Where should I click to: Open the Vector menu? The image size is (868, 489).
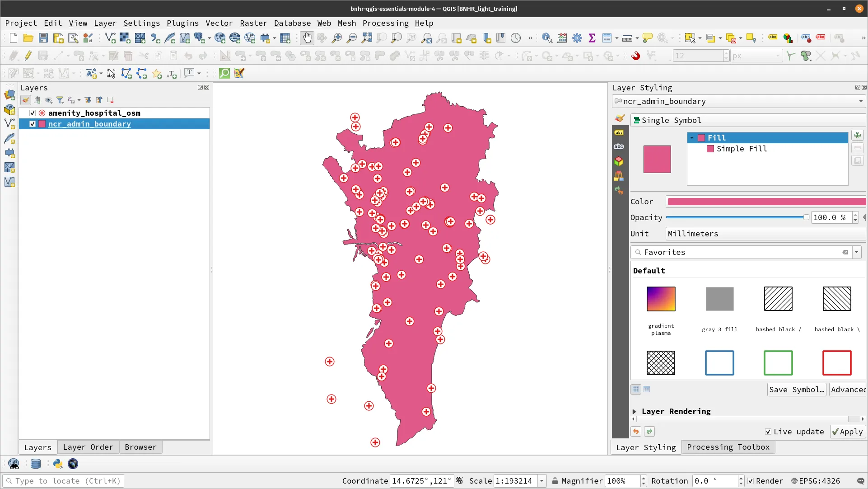pos(219,23)
